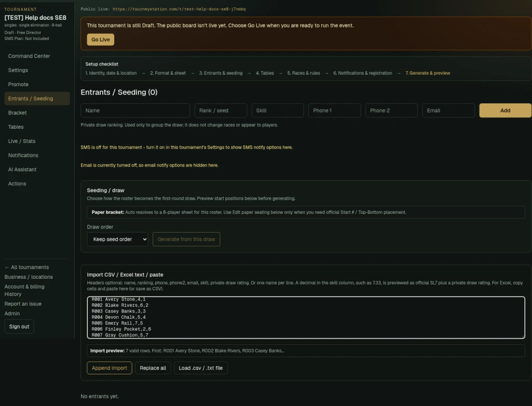Select Entrants / Seeding in sidebar
The height and width of the screenshot is (406, 532).
(x=37, y=98)
